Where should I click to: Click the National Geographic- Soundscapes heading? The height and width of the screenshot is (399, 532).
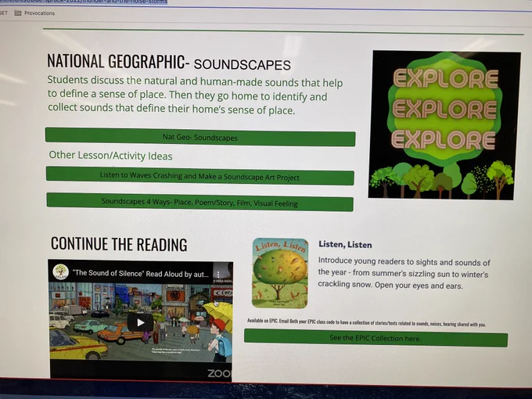coord(169,62)
